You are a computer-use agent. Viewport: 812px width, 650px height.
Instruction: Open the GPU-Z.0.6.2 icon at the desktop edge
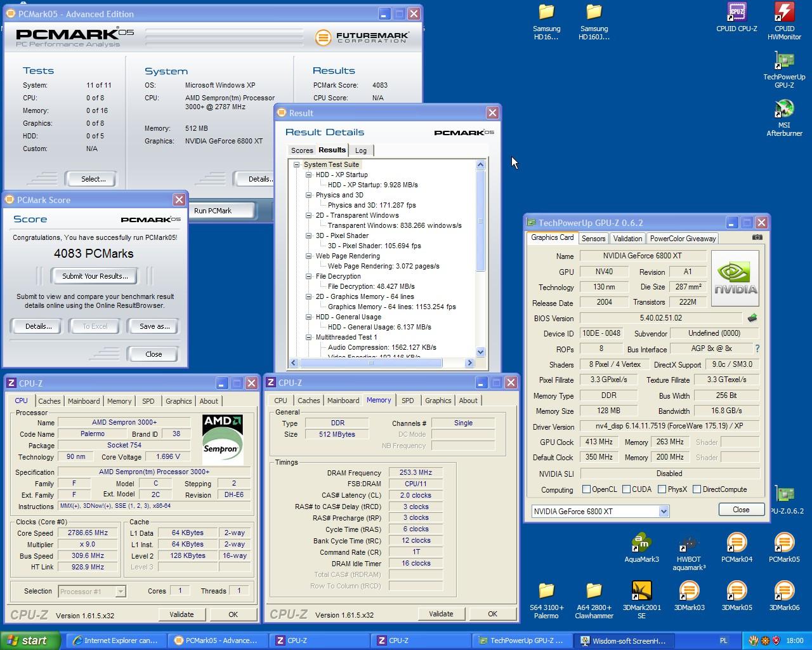click(785, 499)
